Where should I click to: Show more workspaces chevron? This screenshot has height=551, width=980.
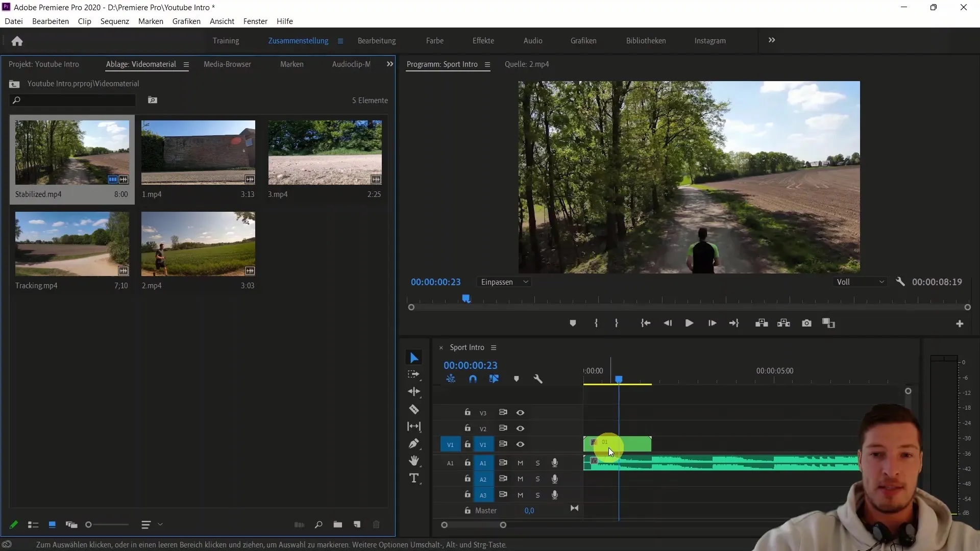click(x=772, y=40)
